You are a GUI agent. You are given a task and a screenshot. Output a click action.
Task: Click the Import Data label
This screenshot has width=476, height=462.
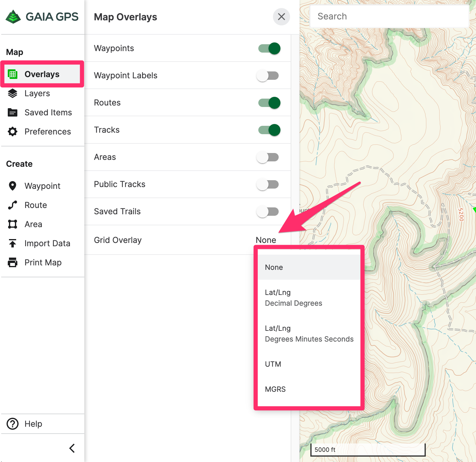47,243
